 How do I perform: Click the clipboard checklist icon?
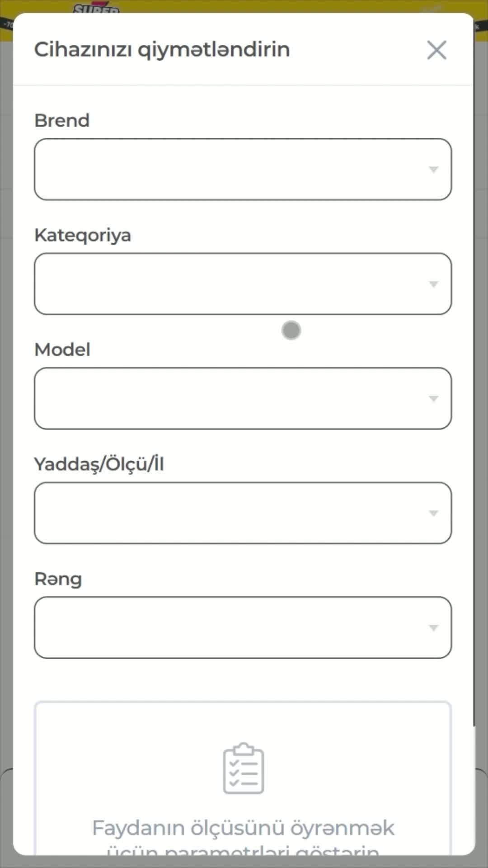[243, 769]
